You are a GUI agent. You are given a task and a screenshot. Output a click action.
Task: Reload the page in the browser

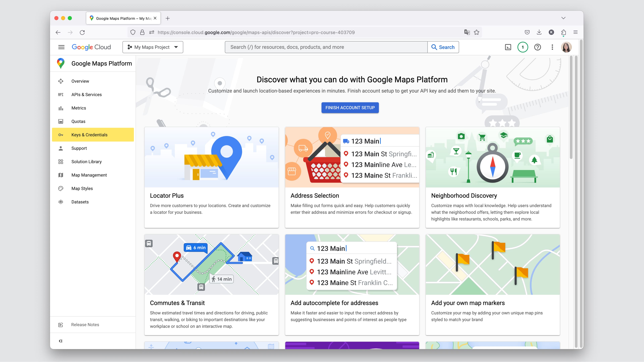82,33
